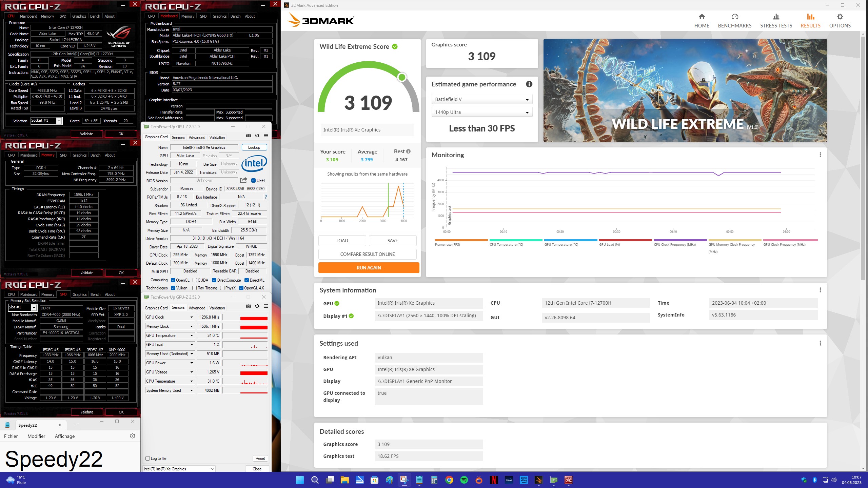Click the Best score info icon

point(408,151)
